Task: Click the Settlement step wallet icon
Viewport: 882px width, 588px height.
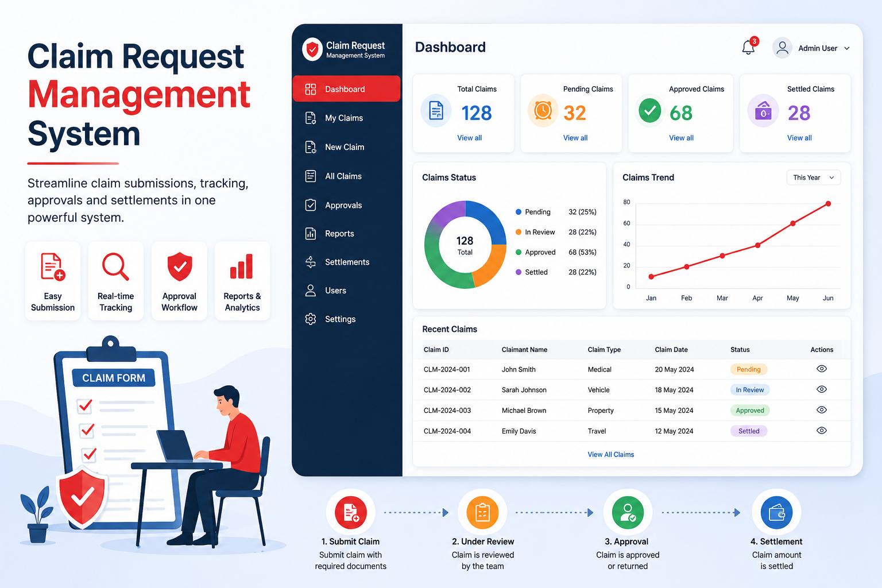Action: pyautogui.click(x=776, y=512)
